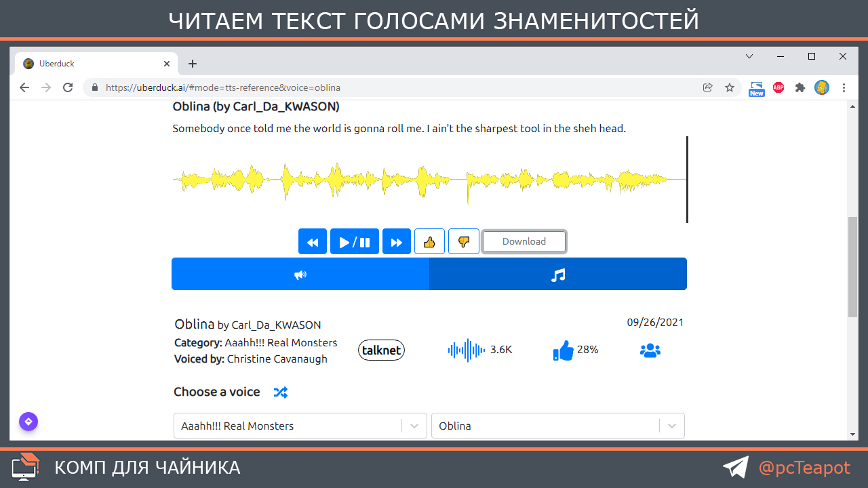Click the purple floating widget button

tap(28, 422)
